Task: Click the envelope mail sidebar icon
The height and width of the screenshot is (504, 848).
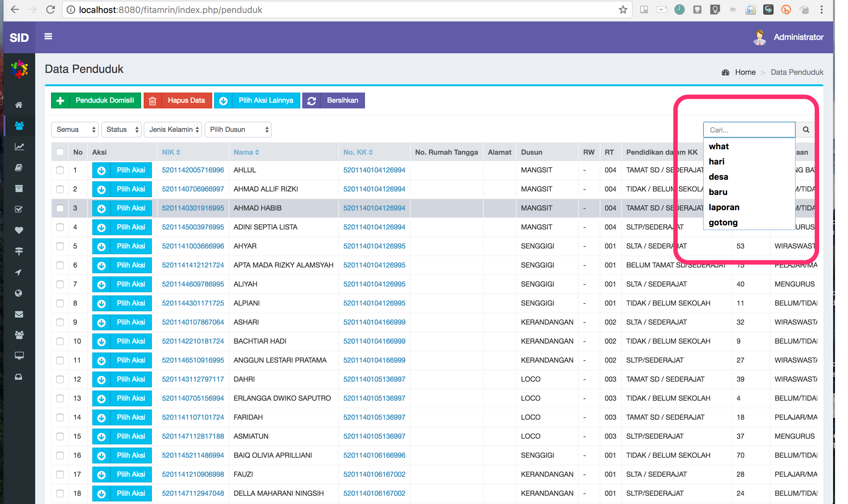Action: tap(19, 314)
